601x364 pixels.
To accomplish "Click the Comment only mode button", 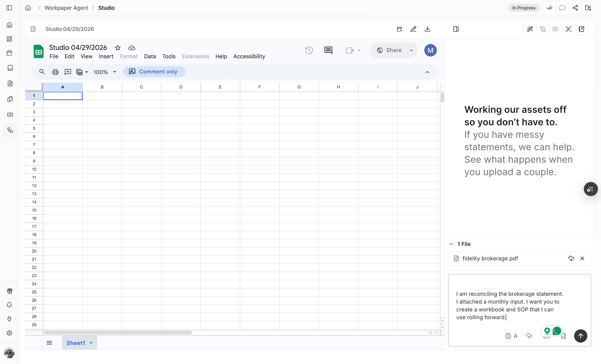I will (154, 72).
